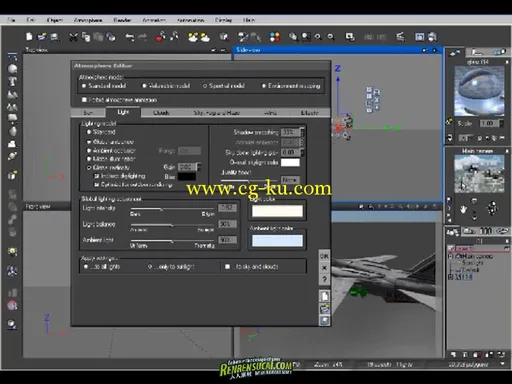The width and height of the screenshot is (512, 384).
Task: Expand the last tree node in layers list
Action: click(x=451, y=277)
